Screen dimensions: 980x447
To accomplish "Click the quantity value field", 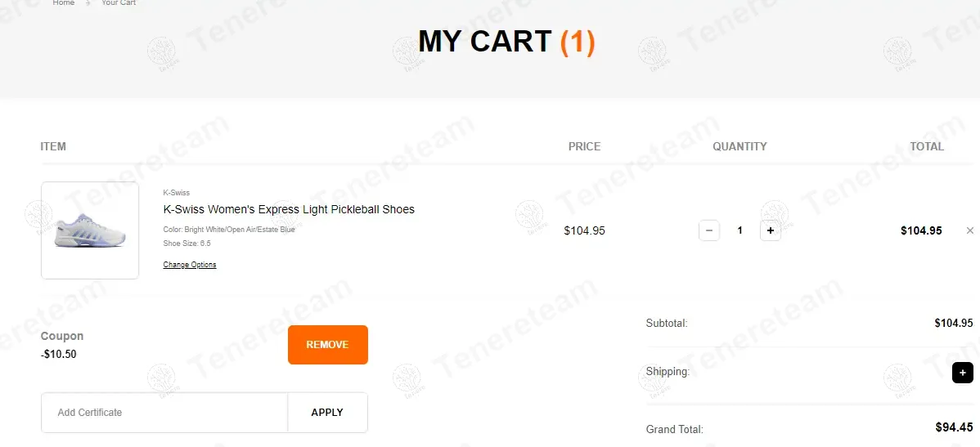I will tap(739, 230).
